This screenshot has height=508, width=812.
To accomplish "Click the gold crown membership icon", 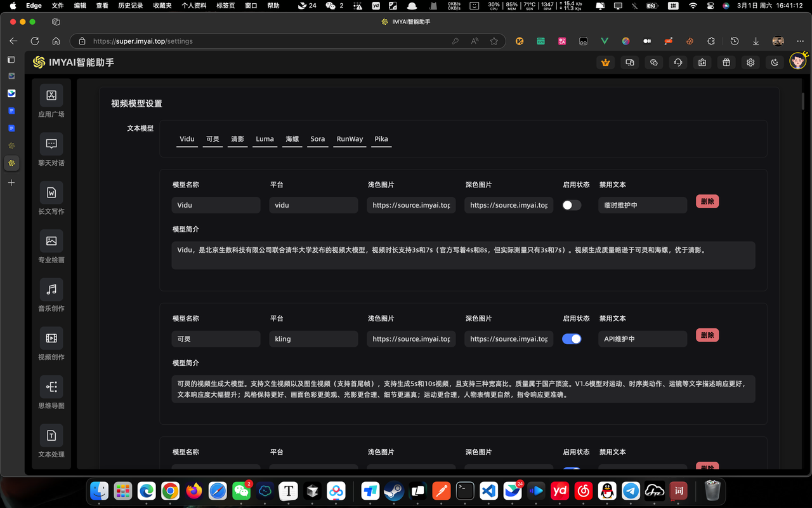I will pyautogui.click(x=606, y=62).
